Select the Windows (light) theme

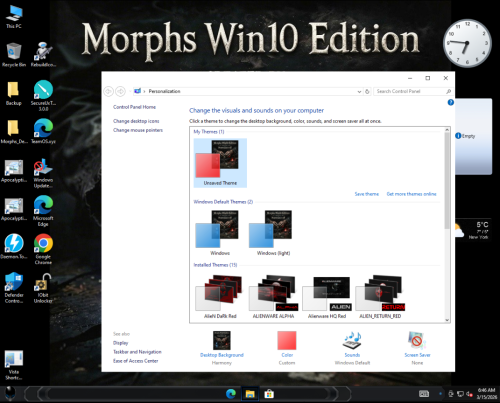[x=273, y=233]
